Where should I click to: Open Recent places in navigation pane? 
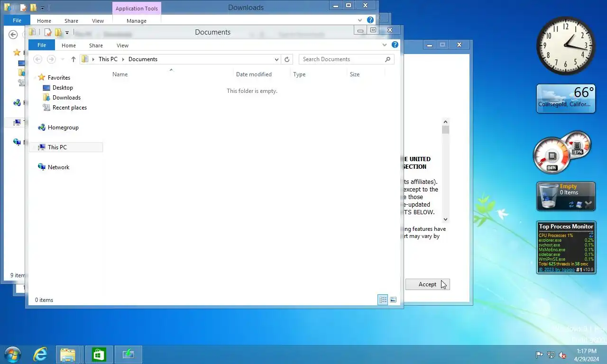(x=70, y=108)
